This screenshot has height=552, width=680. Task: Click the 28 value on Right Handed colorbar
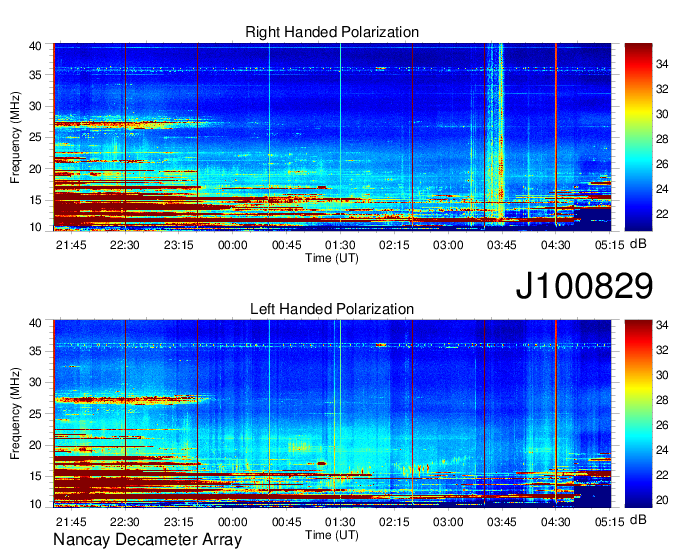(662, 140)
